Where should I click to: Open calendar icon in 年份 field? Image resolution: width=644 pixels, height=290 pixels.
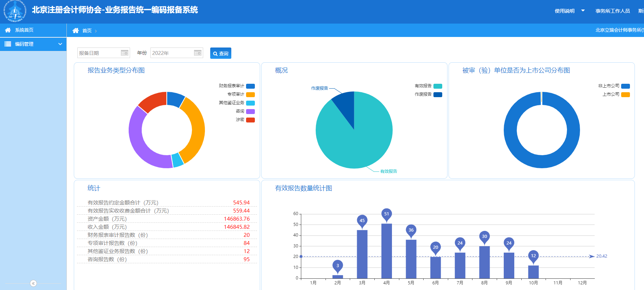(198, 53)
